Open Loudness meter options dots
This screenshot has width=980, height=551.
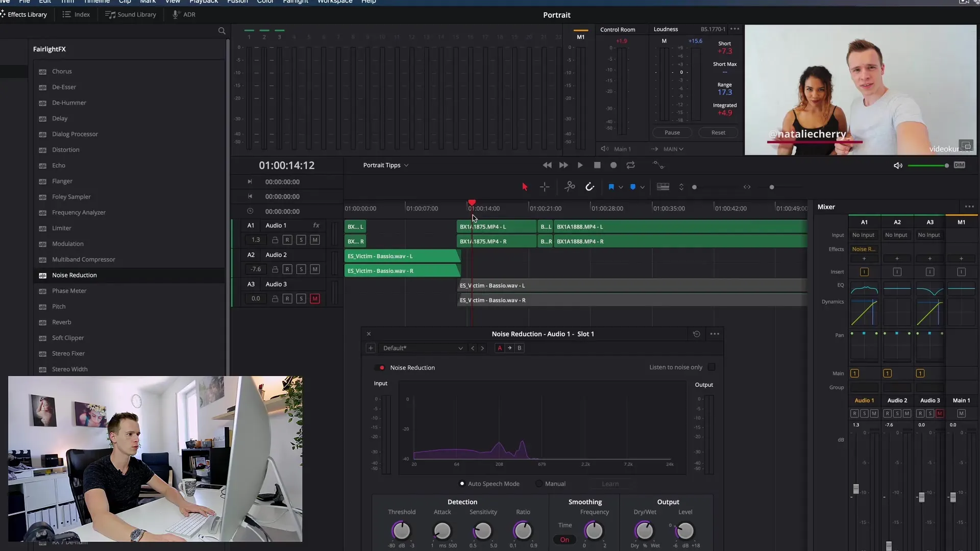click(735, 29)
